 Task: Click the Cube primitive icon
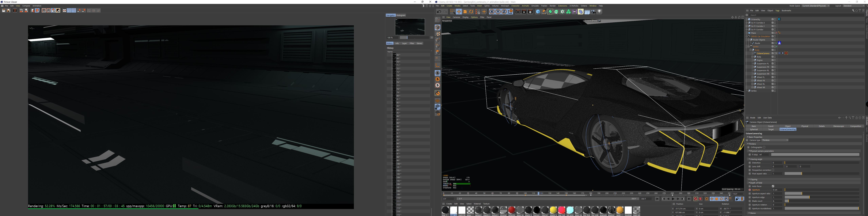[x=538, y=11]
